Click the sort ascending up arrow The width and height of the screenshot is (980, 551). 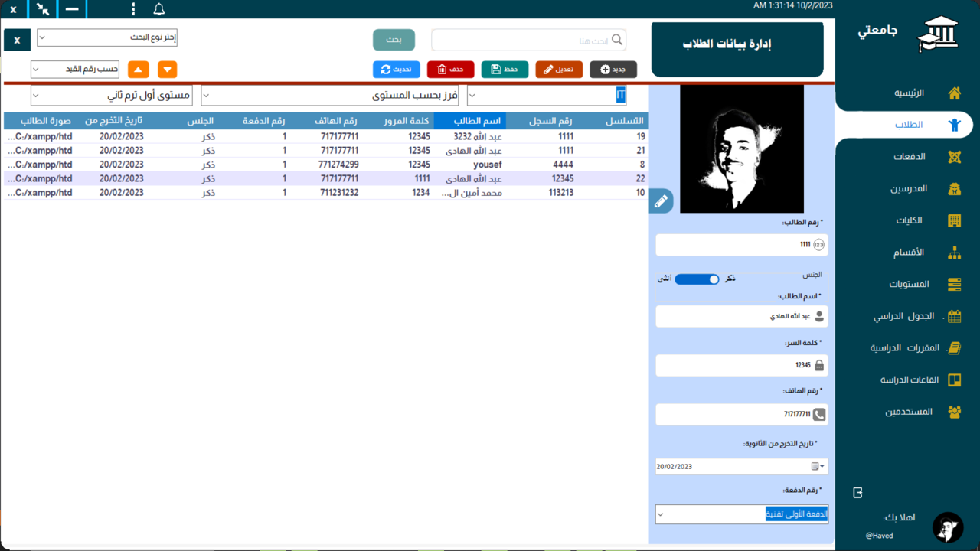pos(139,70)
